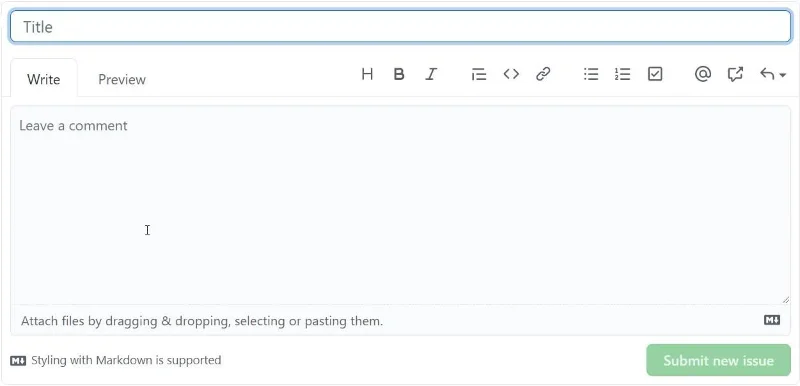Reference an issue or pull request icon
The image size is (800, 386).
735,74
